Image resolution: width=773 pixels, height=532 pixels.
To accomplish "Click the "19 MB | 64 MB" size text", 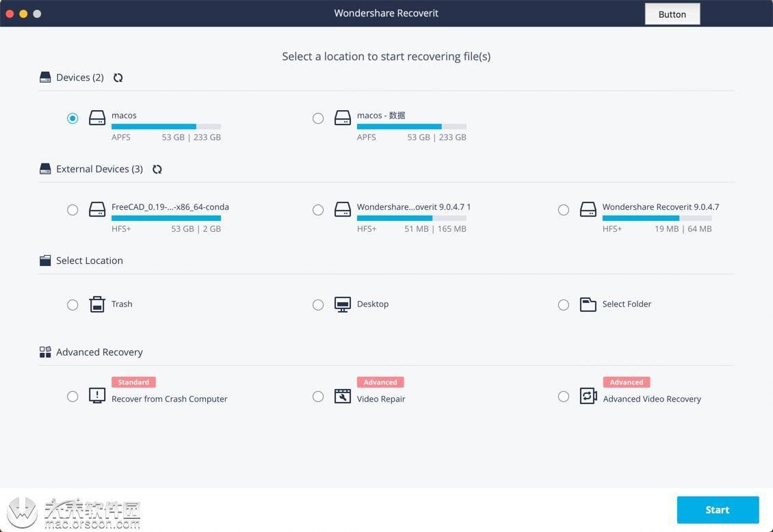I will tap(683, 228).
